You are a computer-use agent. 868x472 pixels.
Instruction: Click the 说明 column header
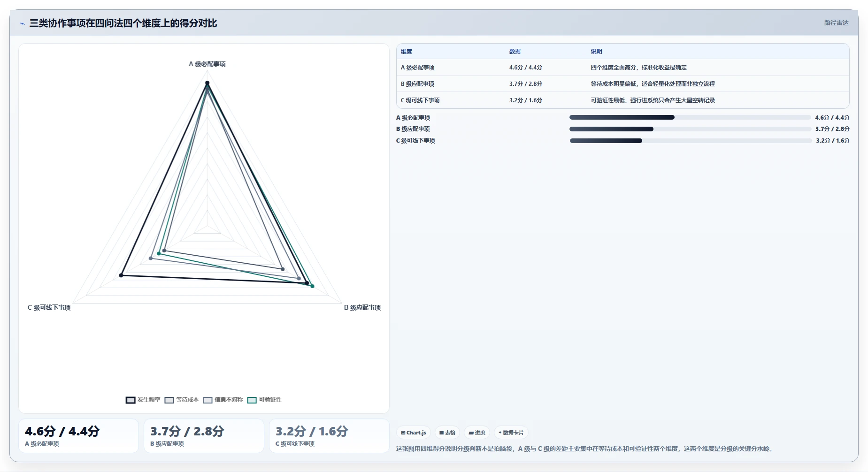[x=596, y=52]
